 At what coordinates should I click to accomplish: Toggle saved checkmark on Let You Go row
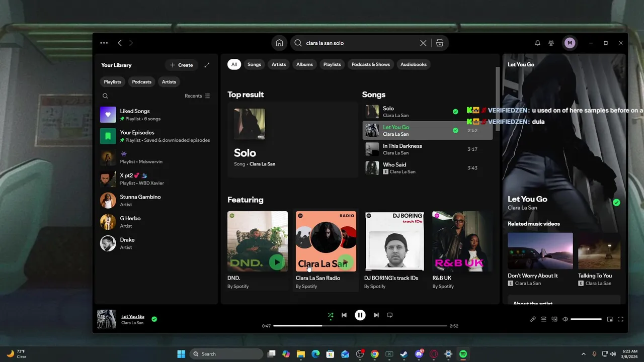(455, 130)
